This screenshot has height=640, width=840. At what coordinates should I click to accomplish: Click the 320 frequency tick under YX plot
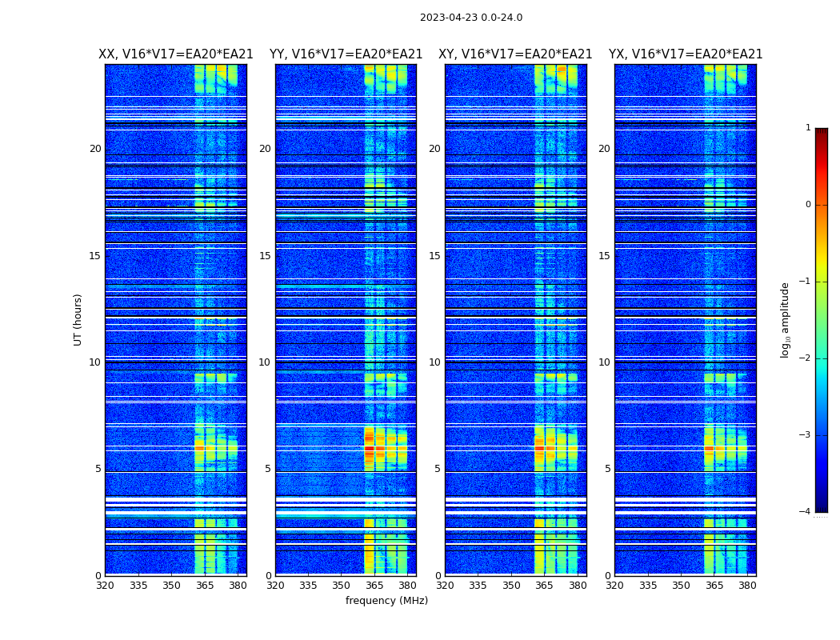(x=614, y=586)
